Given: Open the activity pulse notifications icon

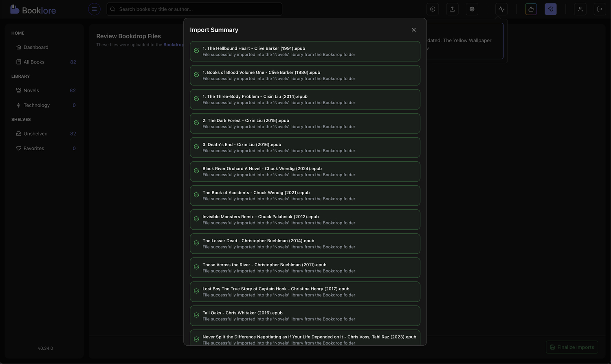Looking at the screenshot, I should [x=501, y=9].
